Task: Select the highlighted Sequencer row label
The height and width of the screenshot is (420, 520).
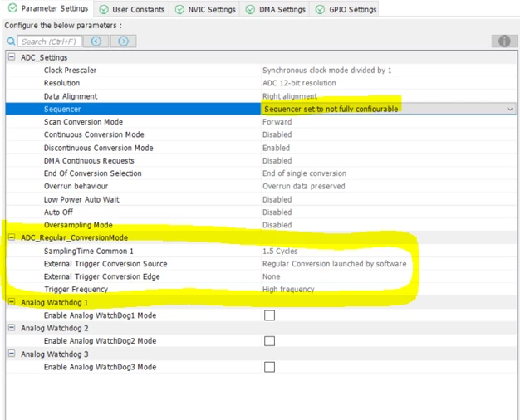Action: click(62, 109)
